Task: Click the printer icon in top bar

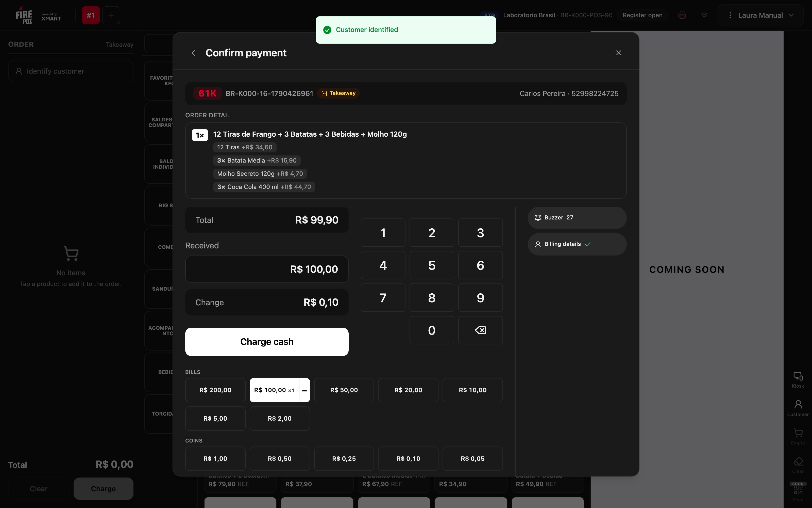Action: 682,15
